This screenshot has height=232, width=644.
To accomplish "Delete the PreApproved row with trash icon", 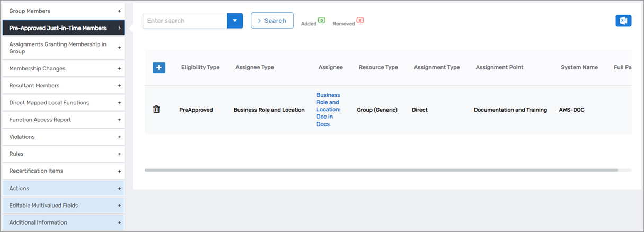I will pyautogui.click(x=156, y=110).
